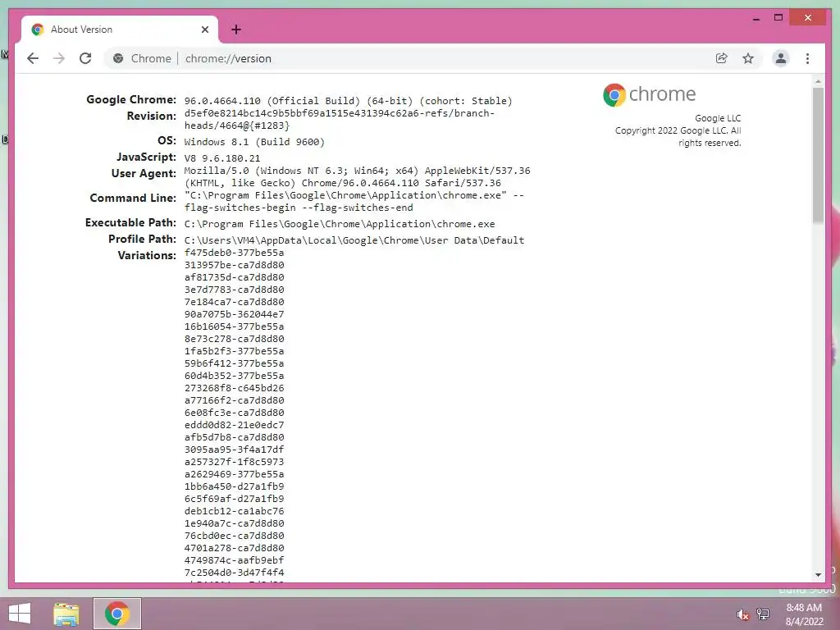This screenshot has height=630, width=840.
Task: Reload the chrome://version page
Action: (85, 58)
